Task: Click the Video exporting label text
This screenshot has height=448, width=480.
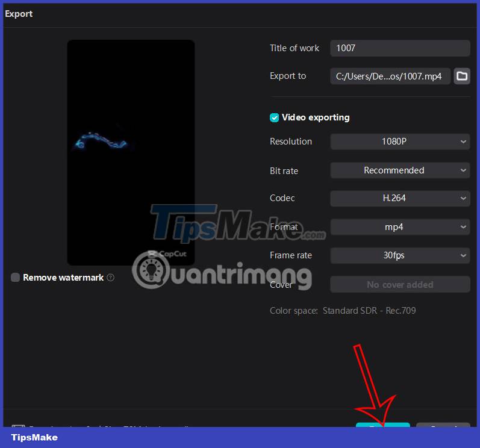Action: (316, 117)
